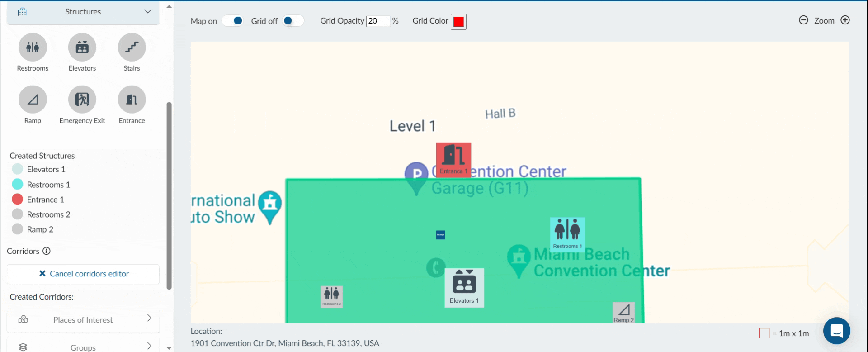Image resolution: width=868 pixels, height=352 pixels.
Task: Zoom out with the minus icon
Action: 803,20
